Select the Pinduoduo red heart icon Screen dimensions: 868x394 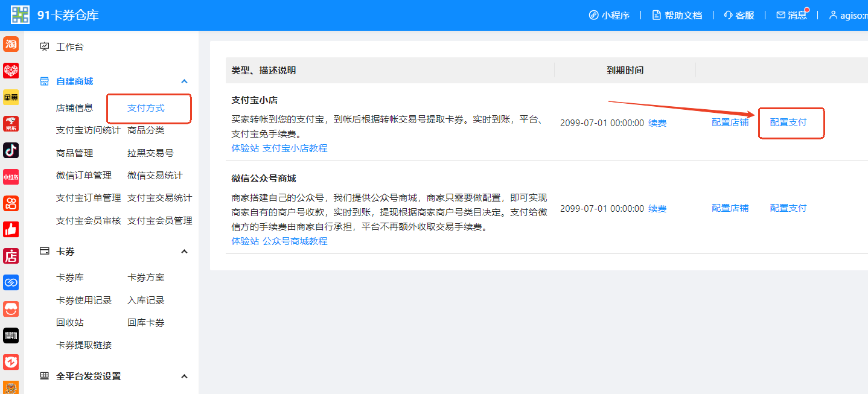[x=11, y=71]
